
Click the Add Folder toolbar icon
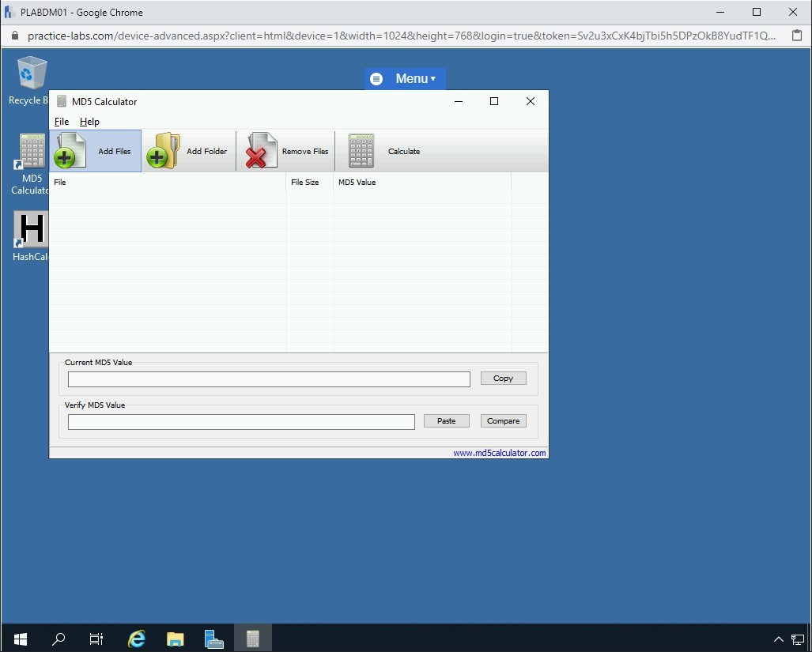point(164,151)
